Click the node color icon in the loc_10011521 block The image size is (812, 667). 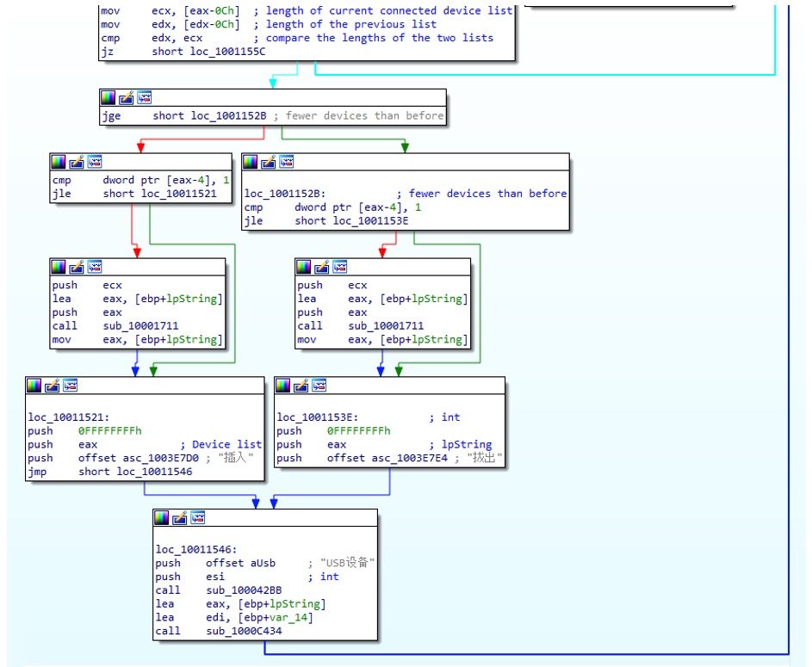click(x=34, y=385)
